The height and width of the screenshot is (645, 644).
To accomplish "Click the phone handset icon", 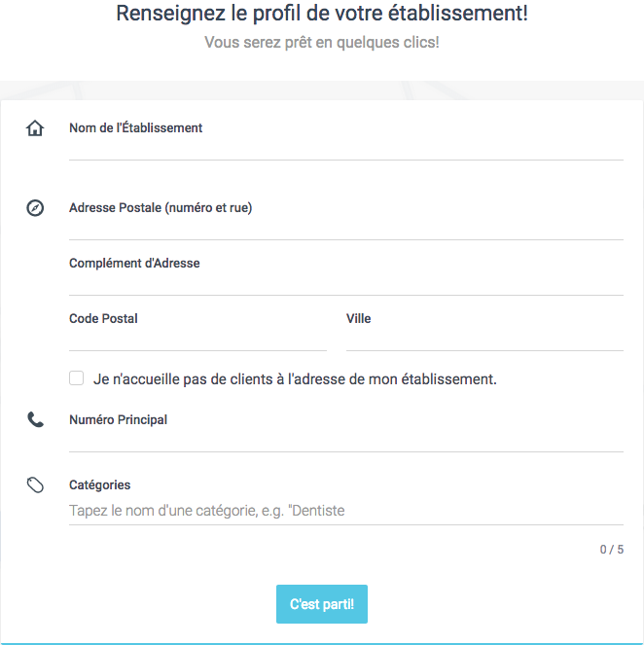I will (35, 420).
